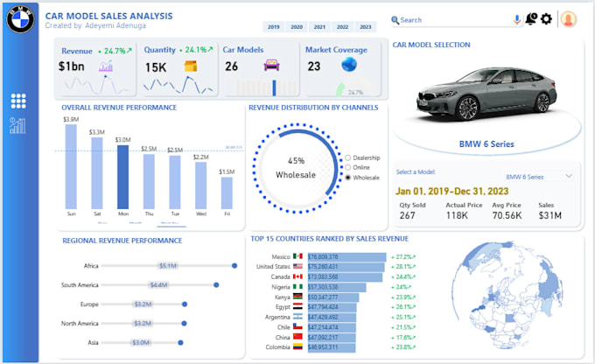Select the highlighted Mon revenue bar
This screenshot has width=595, height=364.
pyautogui.click(x=123, y=177)
